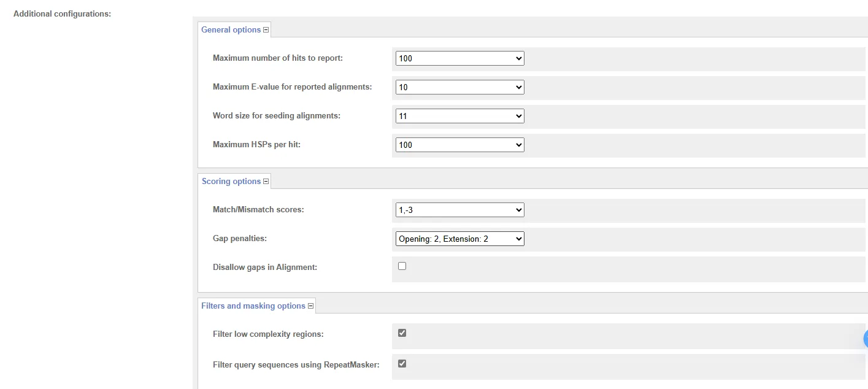Collapse Scoring options with minus icon
Viewport: 868px width, 389px height.
pos(266,182)
